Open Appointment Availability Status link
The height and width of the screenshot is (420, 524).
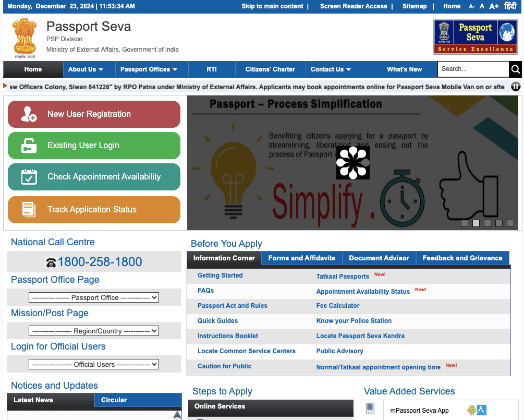[x=363, y=291]
